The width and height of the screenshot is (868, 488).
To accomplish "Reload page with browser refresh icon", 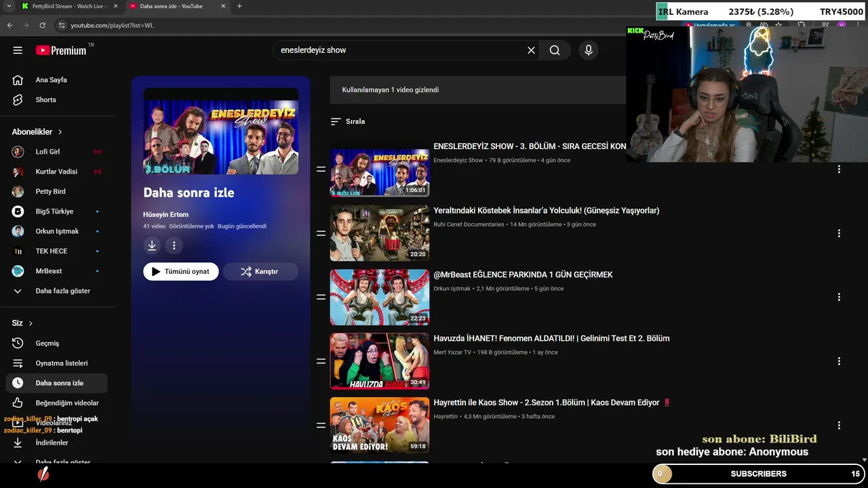I will 42,25.
